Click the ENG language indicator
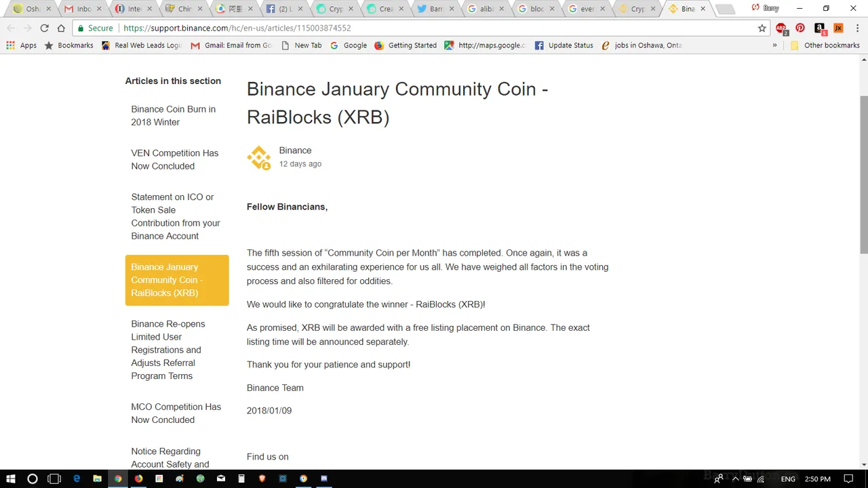 pyautogui.click(x=788, y=479)
